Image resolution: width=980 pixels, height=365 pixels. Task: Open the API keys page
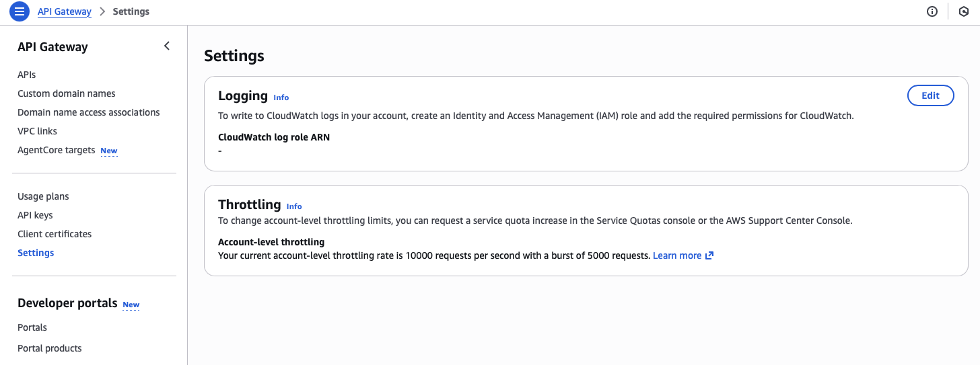tap(35, 215)
